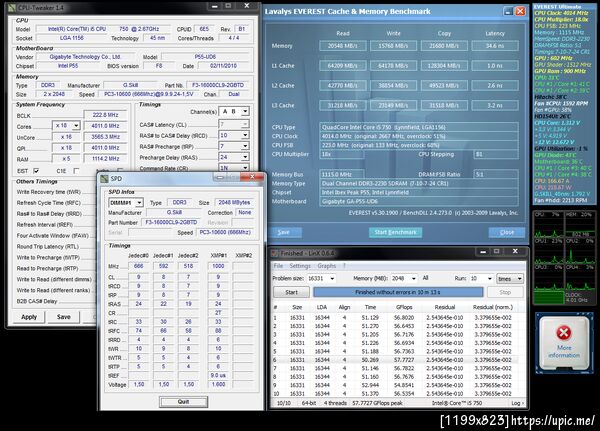Click the Part Nb F3-16000CL9-2GBTD field in CPU-Tweaker

click(217, 85)
